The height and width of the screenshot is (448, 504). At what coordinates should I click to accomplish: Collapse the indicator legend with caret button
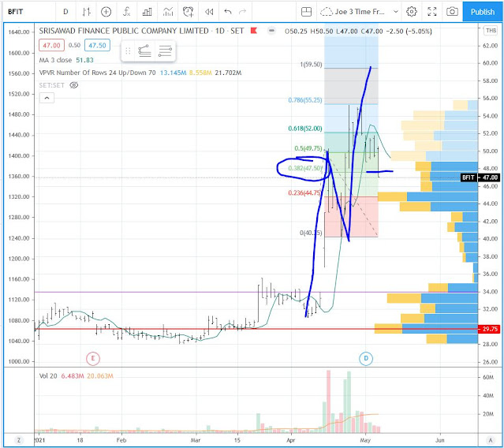[x=47, y=98]
